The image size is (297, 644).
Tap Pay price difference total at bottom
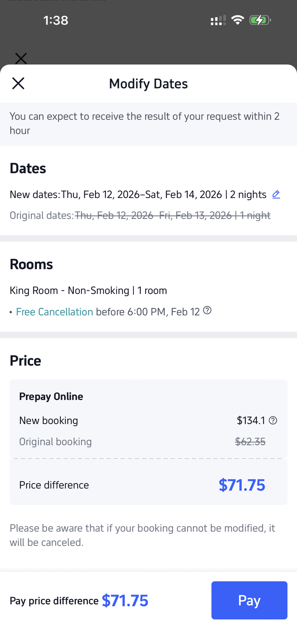pos(125,601)
